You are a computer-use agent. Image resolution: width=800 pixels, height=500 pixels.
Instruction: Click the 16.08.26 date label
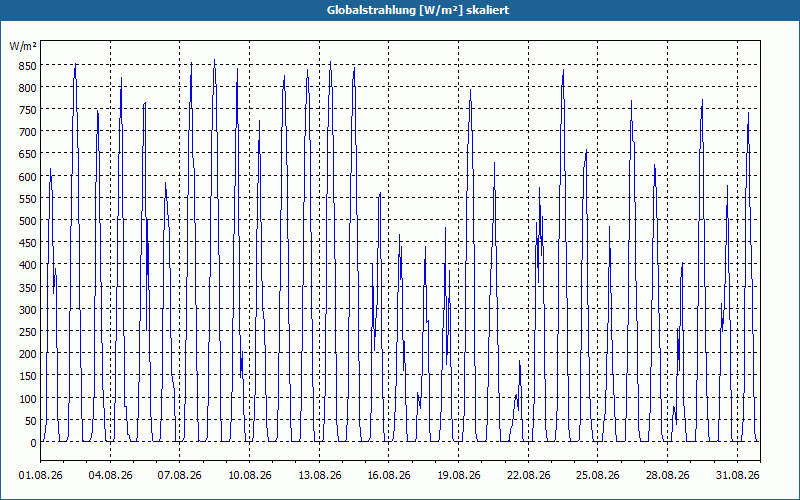[389, 475]
